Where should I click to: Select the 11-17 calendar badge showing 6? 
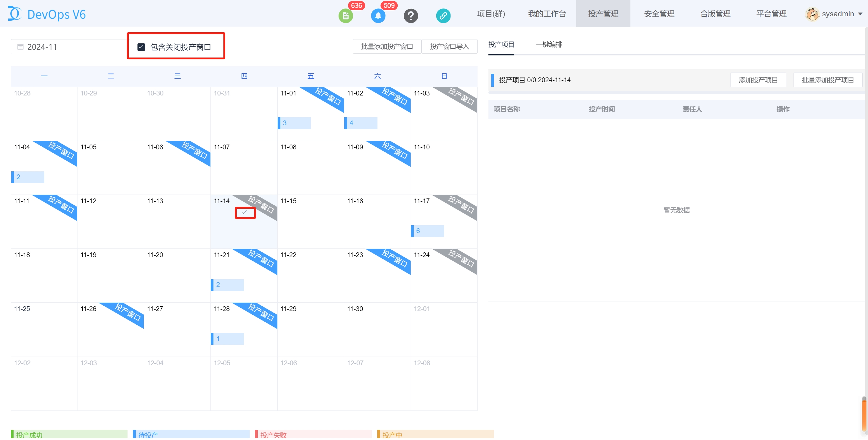click(x=427, y=231)
